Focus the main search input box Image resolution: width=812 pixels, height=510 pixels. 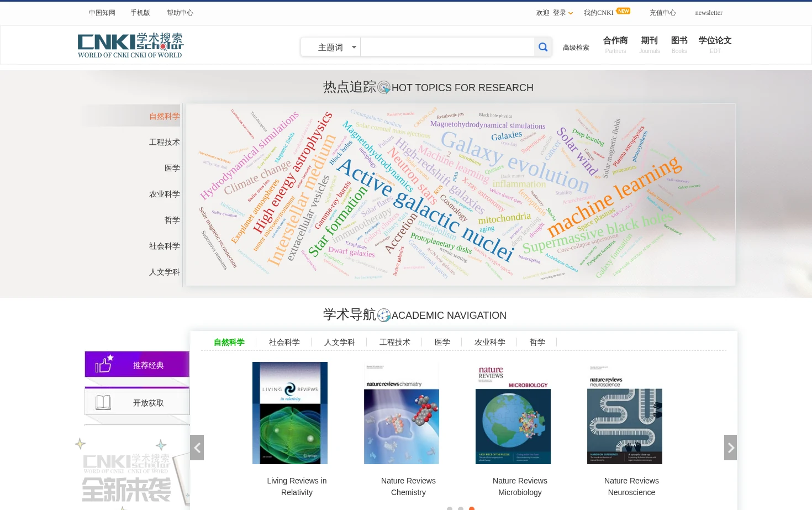pos(447,47)
